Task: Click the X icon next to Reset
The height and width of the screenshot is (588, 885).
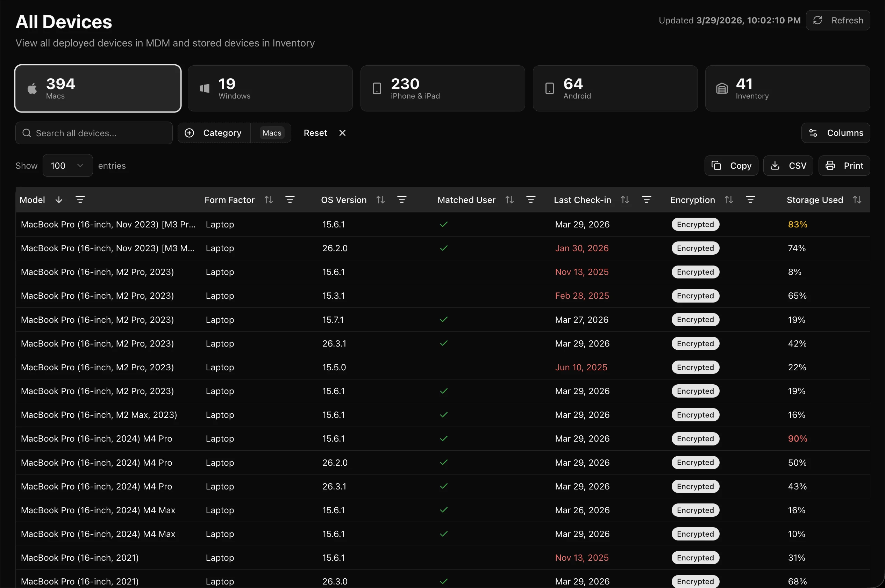Action: pos(342,133)
